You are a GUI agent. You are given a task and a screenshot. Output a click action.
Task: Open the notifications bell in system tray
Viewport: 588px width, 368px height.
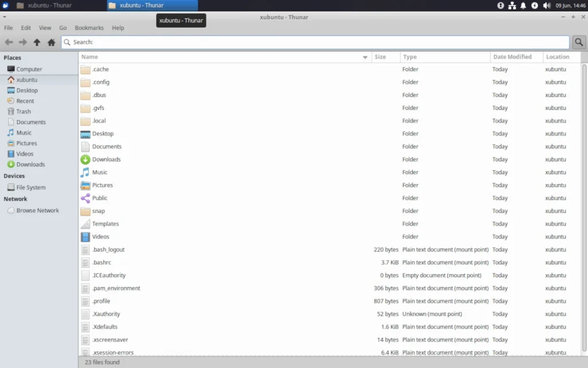pos(523,5)
